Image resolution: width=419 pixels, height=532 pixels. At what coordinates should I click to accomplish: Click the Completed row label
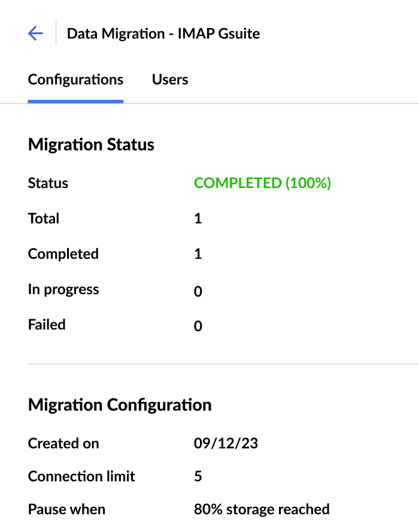point(63,254)
